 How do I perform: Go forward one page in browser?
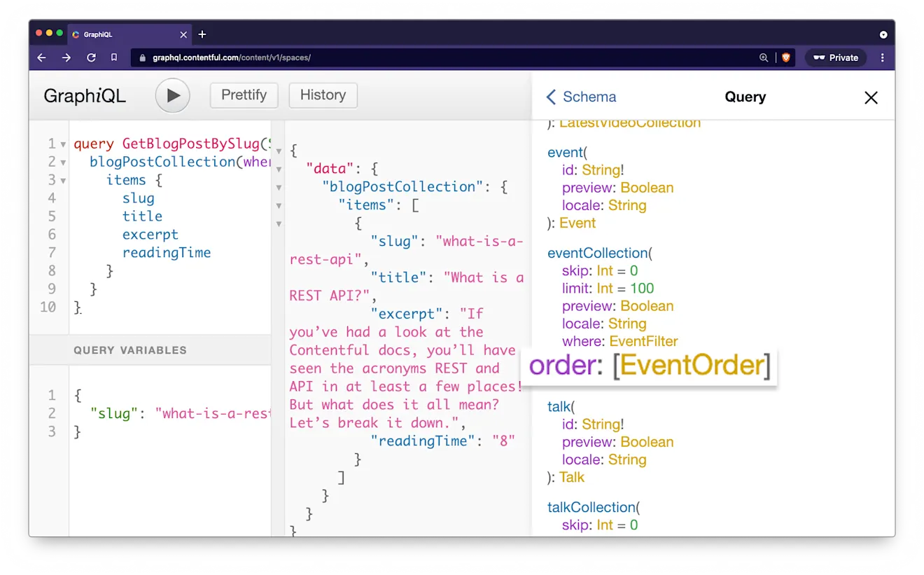pos(66,57)
